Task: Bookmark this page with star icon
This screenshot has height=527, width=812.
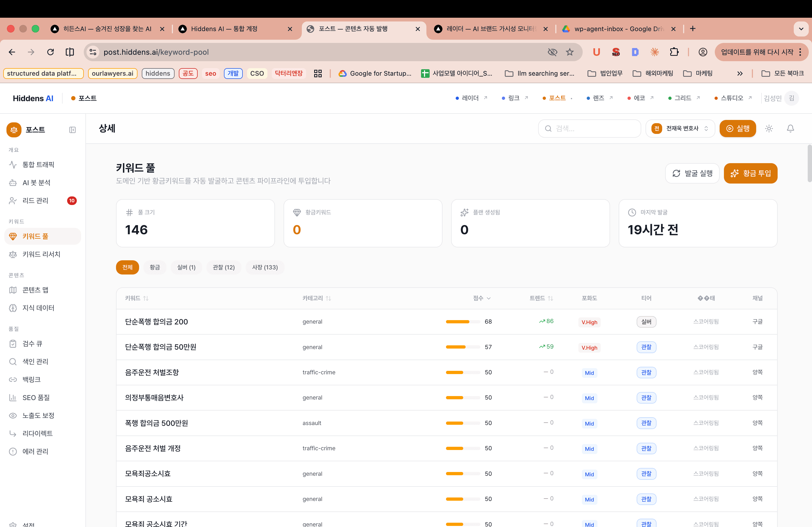Action: pyautogui.click(x=570, y=52)
